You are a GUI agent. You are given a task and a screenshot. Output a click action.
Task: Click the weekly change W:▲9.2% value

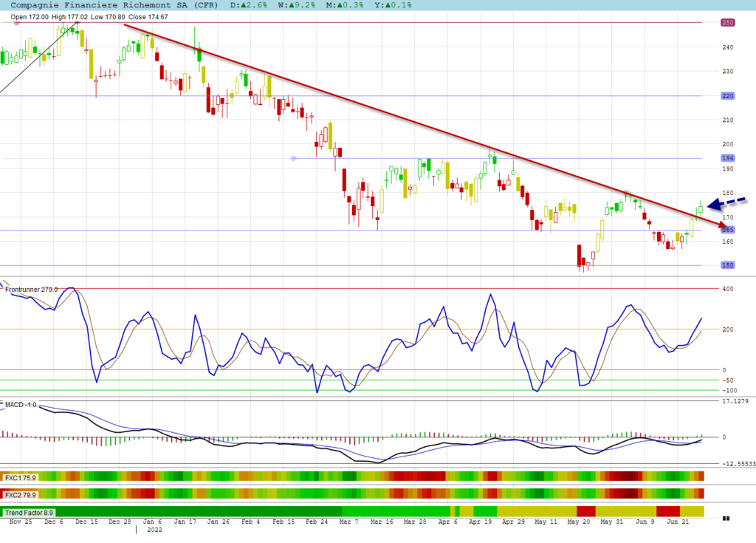click(x=297, y=5)
